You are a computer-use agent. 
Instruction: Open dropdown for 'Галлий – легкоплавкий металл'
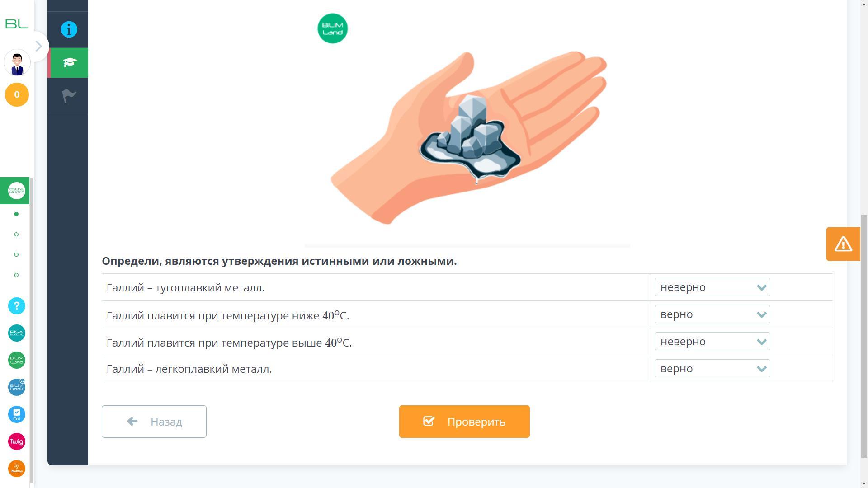tap(712, 369)
